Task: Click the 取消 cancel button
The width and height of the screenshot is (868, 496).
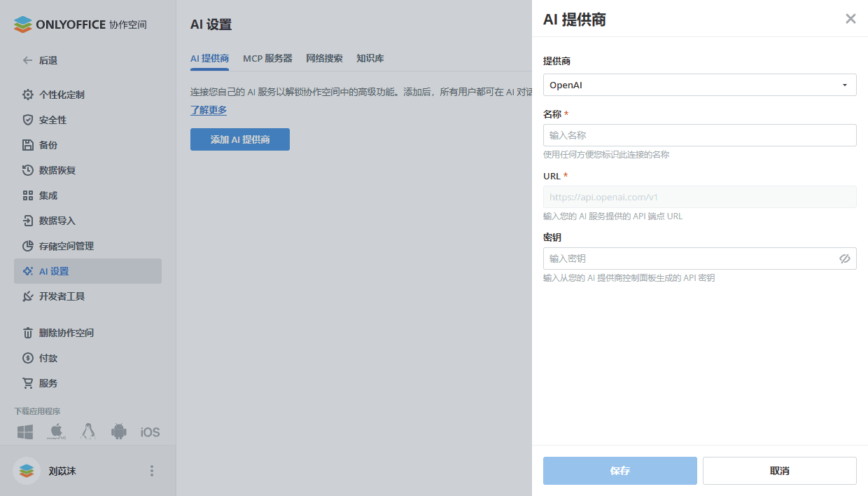Action: 778,470
